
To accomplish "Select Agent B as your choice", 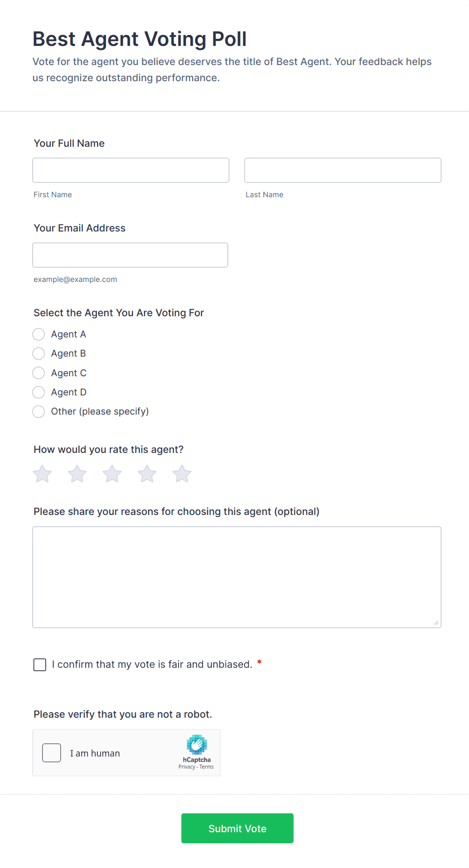I will (x=38, y=353).
